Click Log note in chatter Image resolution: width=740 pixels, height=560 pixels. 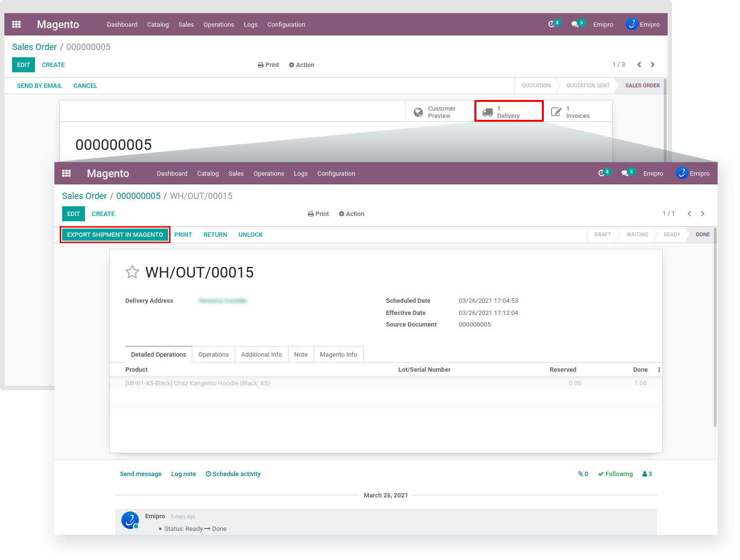pos(184,474)
